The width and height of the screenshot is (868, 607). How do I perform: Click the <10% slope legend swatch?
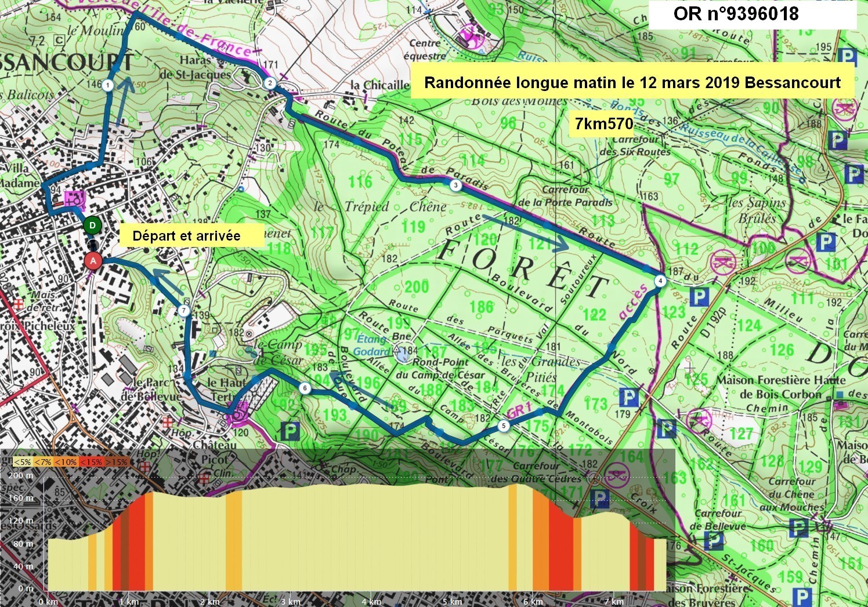[66, 462]
